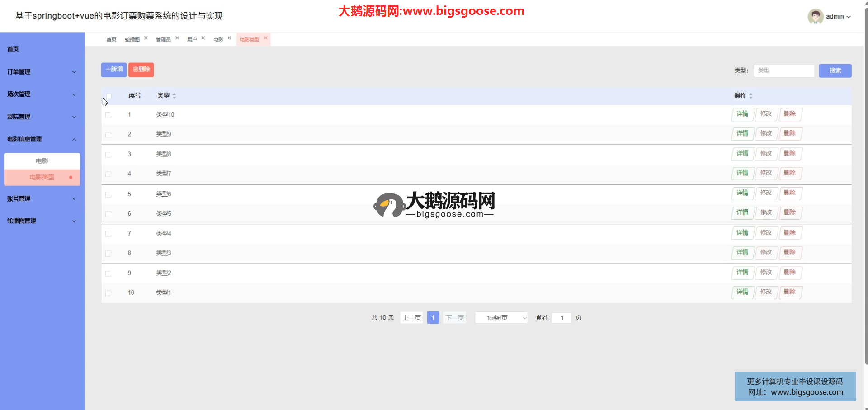Click the 类型 search input field
The image size is (868, 410).
pos(783,71)
